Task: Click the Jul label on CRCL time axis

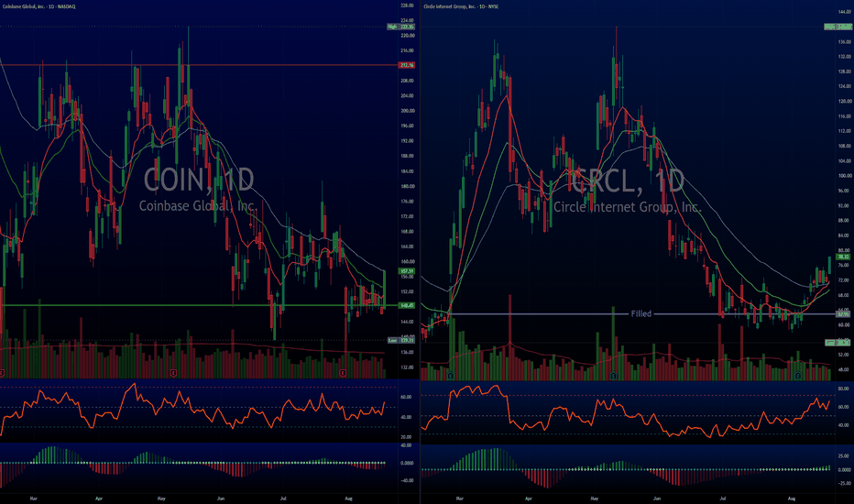Action: pos(723,499)
